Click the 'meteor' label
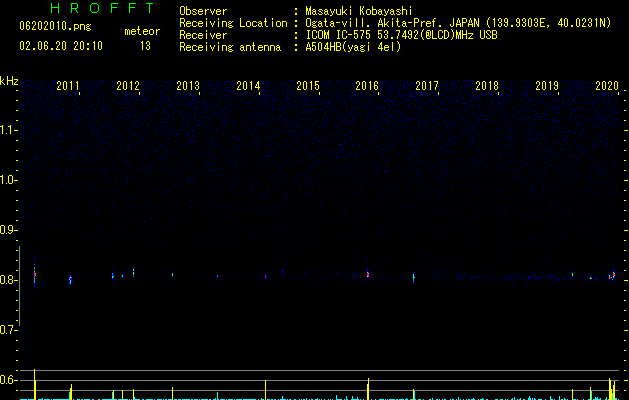Screen dimensions: 629x400 coord(142,31)
